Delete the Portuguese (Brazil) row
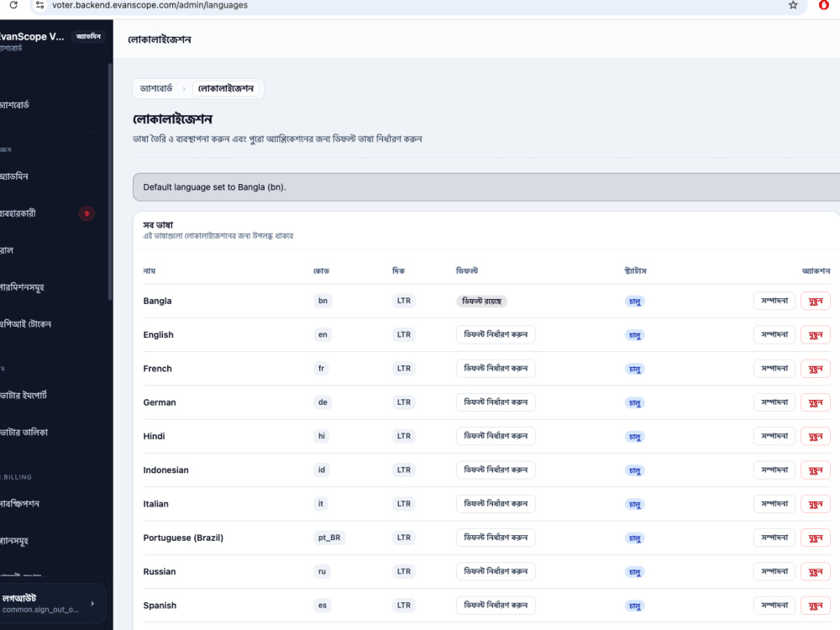This screenshot has width=840, height=630. click(816, 538)
